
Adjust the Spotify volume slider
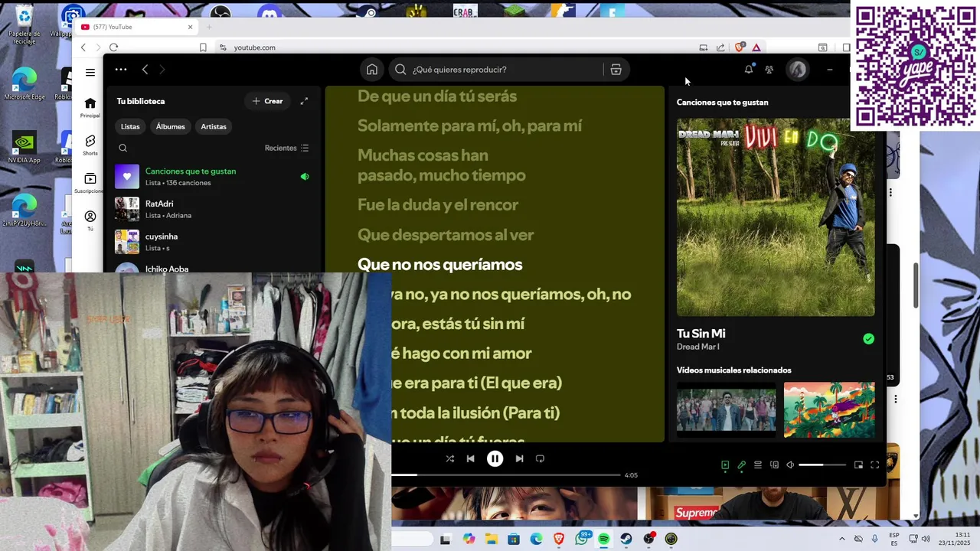tap(822, 465)
